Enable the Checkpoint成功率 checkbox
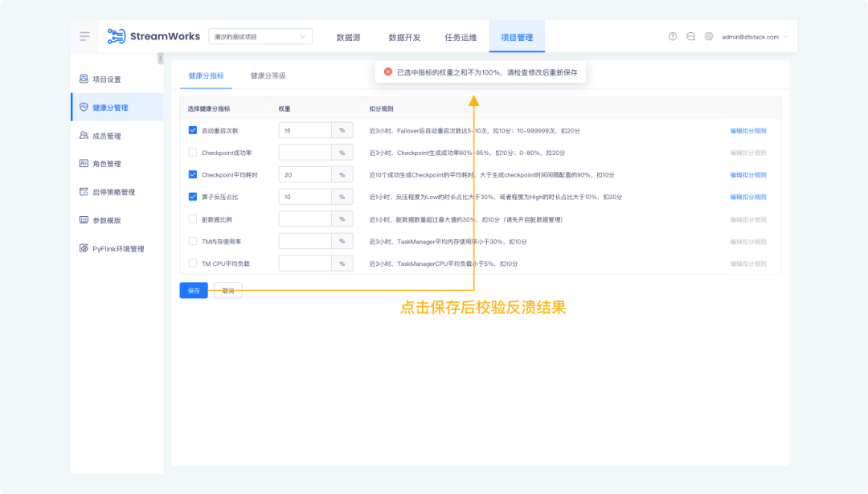Viewport: 868px width, 494px height. coord(193,153)
